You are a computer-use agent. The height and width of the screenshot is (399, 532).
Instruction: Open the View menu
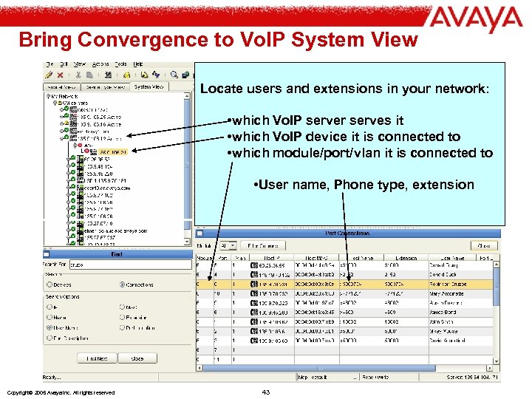[x=80, y=64]
